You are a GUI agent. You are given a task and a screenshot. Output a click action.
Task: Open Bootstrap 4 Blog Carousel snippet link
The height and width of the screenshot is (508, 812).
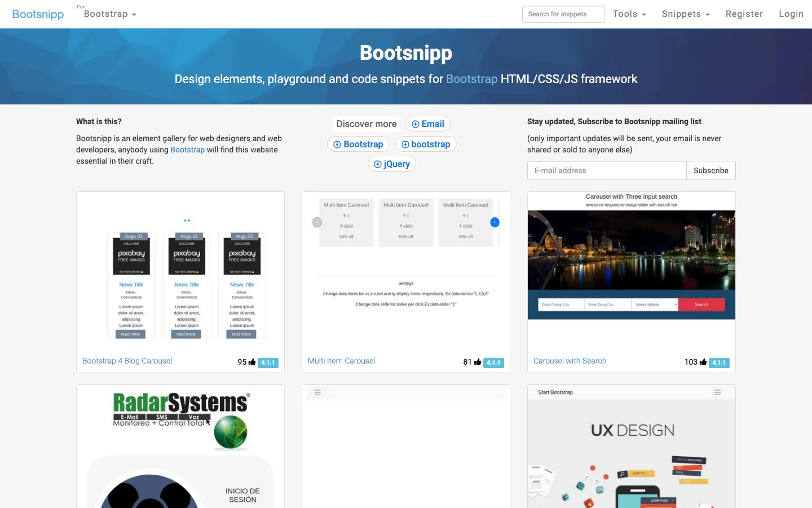coord(127,361)
